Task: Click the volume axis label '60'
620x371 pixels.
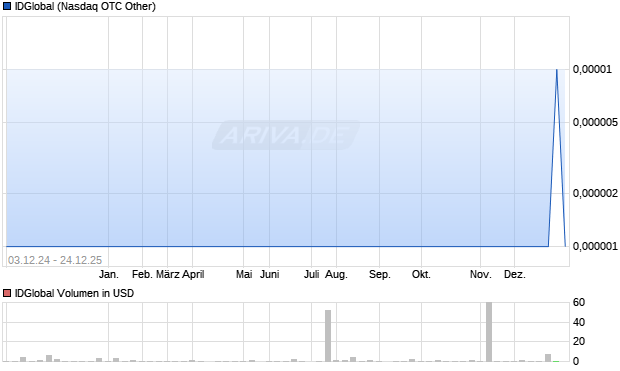Action: click(579, 302)
